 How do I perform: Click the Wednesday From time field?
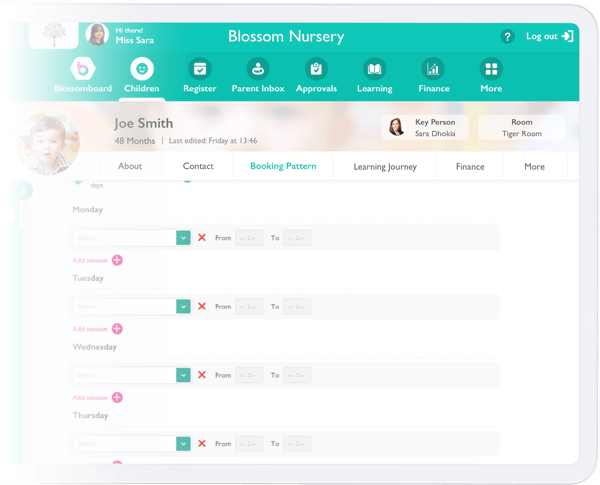pos(249,375)
